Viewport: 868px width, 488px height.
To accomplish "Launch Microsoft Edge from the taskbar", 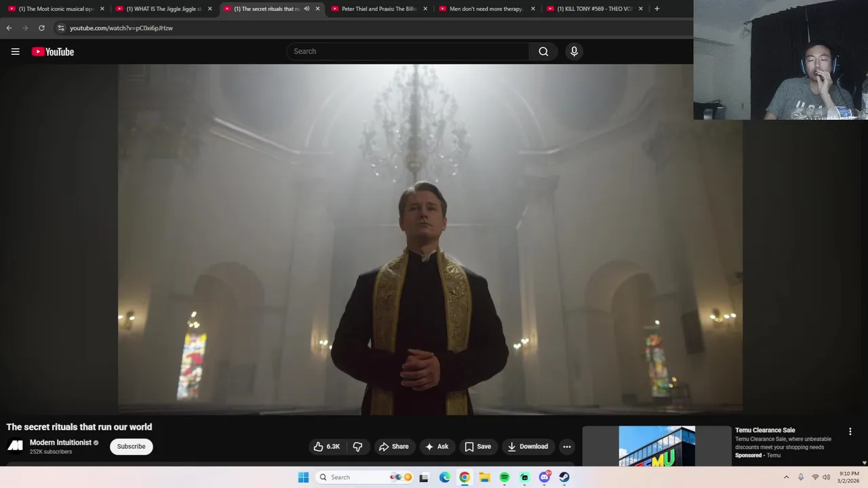I will click(444, 477).
